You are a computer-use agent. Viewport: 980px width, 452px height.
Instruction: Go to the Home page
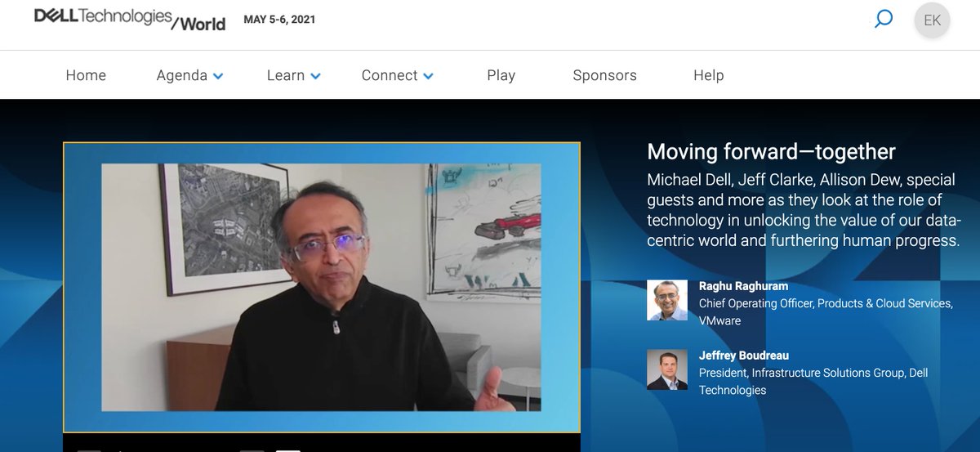point(86,75)
